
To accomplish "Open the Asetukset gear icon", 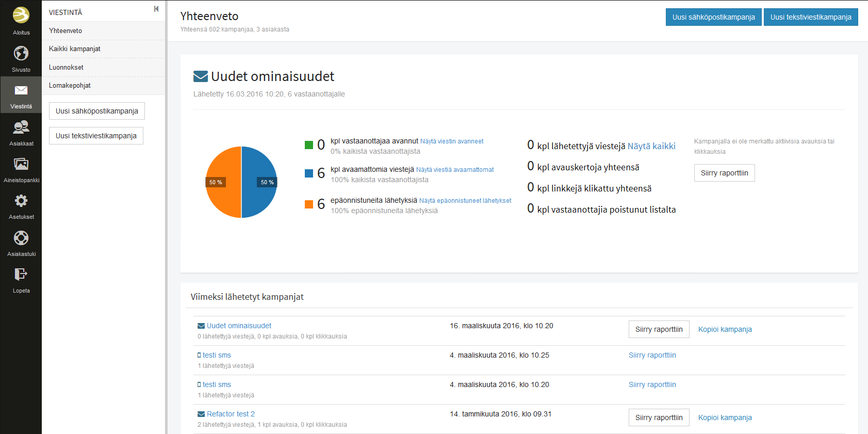I will [21, 201].
